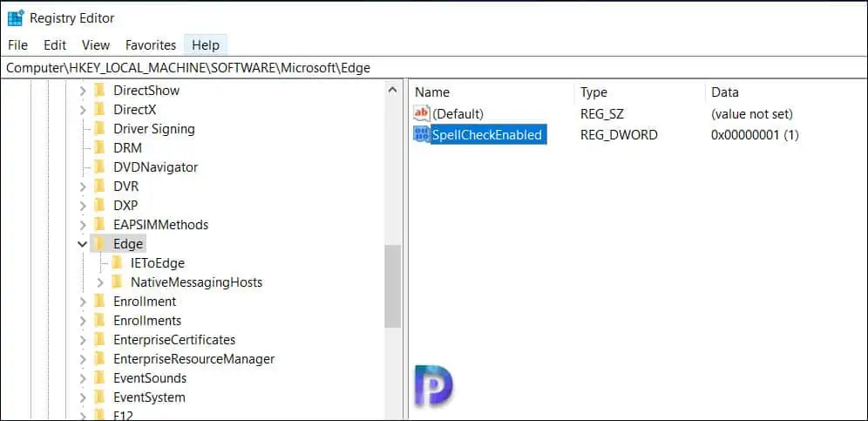
Task: Expand the DVR key
Action: [x=83, y=187]
